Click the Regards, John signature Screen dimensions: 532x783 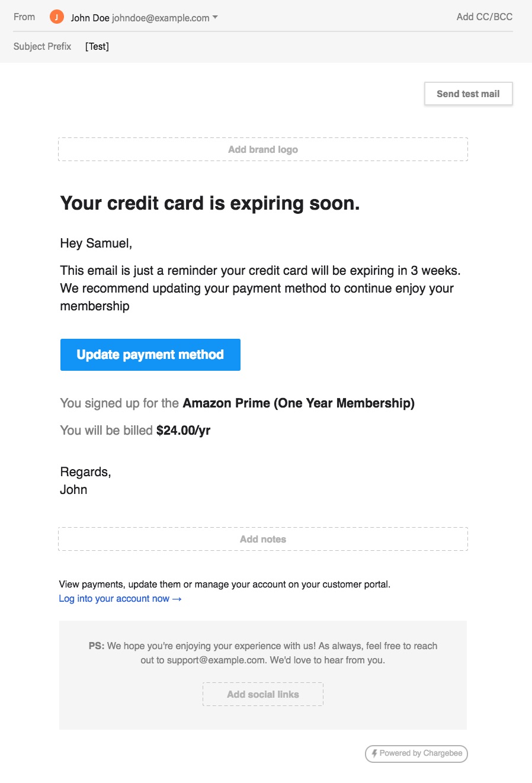point(85,481)
